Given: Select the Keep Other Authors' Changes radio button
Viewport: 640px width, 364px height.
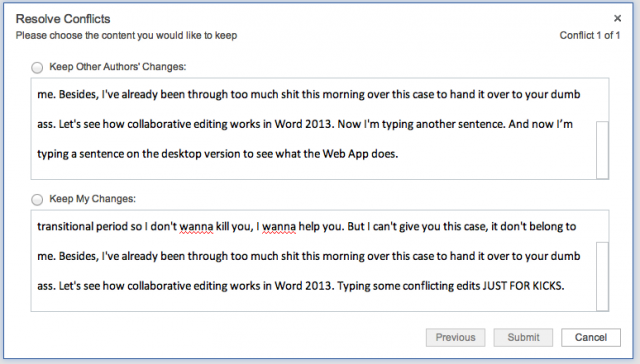Looking at the screenshot, I should click(x=37, y=67).
